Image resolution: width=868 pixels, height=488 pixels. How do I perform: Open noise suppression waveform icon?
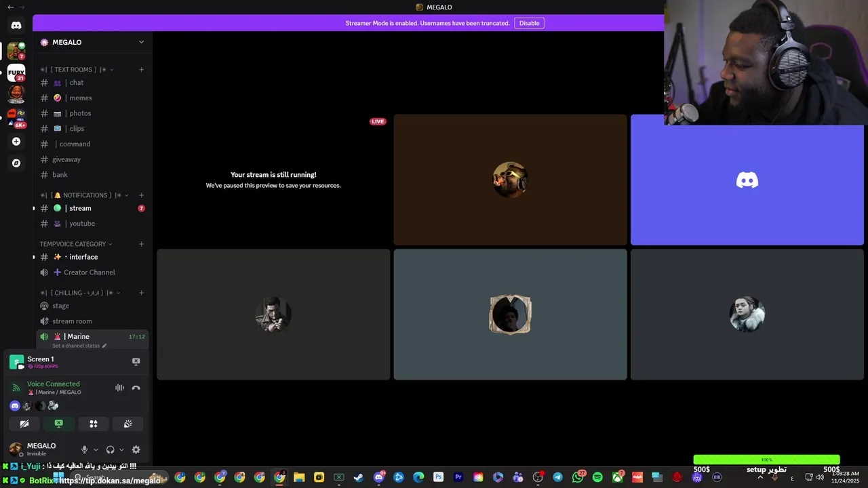click(x=119, y=388)
